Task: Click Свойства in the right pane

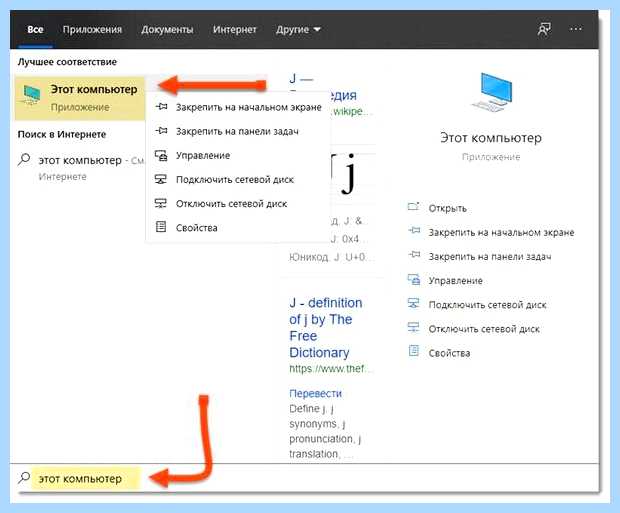Action: 449,353
